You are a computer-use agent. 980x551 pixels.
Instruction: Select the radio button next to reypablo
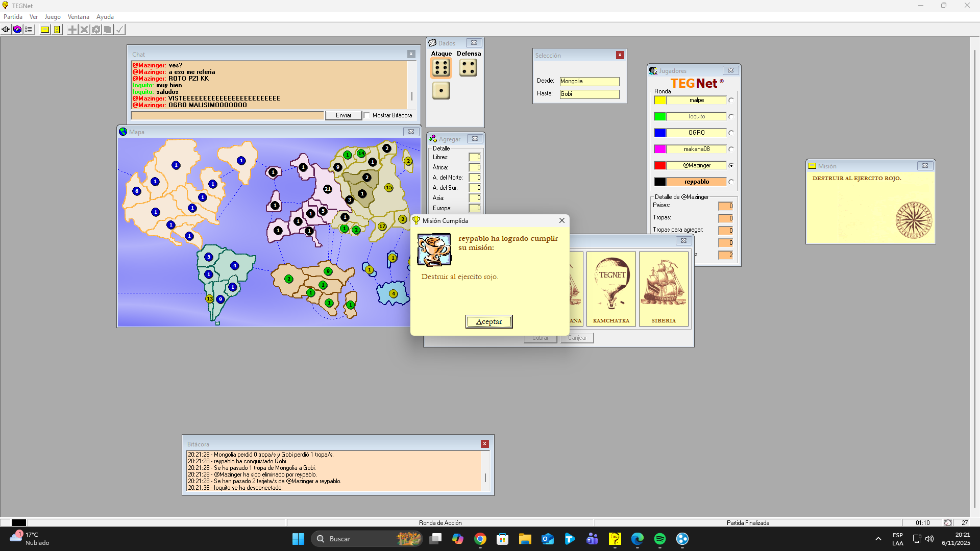pyautogui.click(x=731, y=182)
